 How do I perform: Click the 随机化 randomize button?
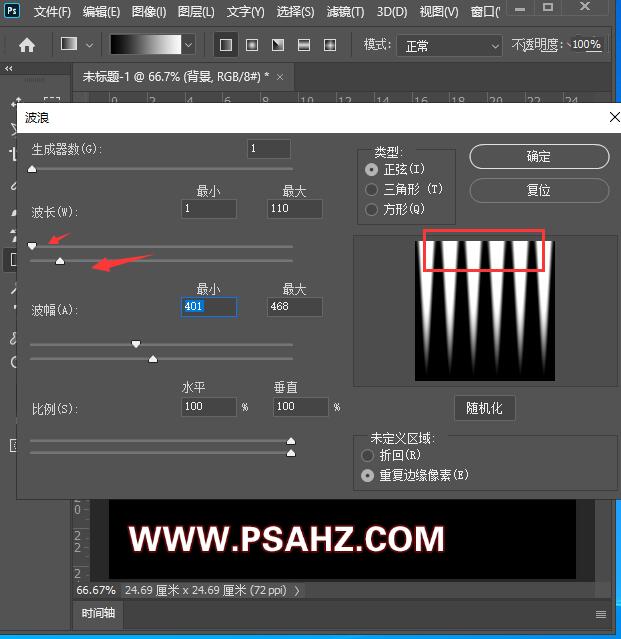click(x=484, y=408)
